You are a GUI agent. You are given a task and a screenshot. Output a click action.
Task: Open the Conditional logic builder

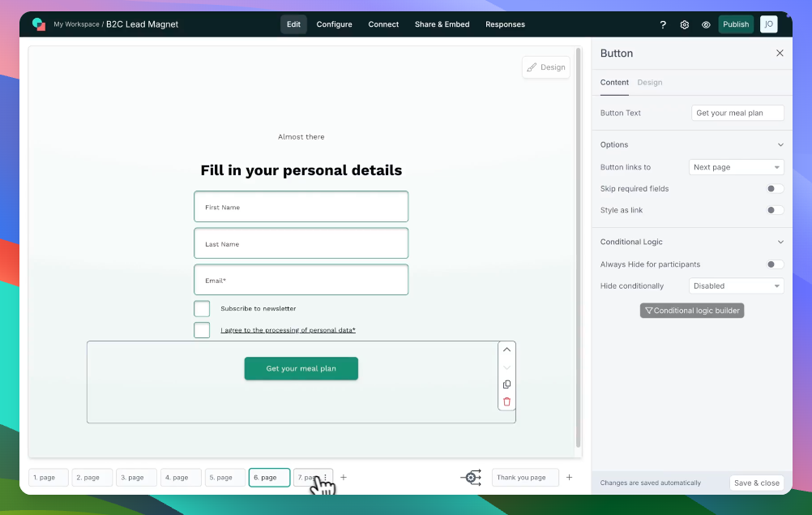(x=692, y=310)
